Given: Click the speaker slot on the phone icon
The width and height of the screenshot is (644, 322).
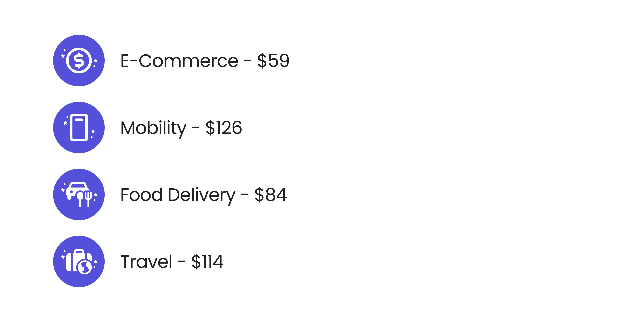Looking at the screenshot, I should coord(79,120).
